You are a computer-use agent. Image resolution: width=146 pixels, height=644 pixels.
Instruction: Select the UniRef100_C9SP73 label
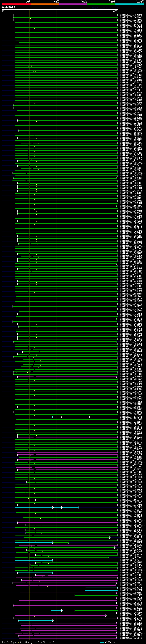click(x=131, y=434)
